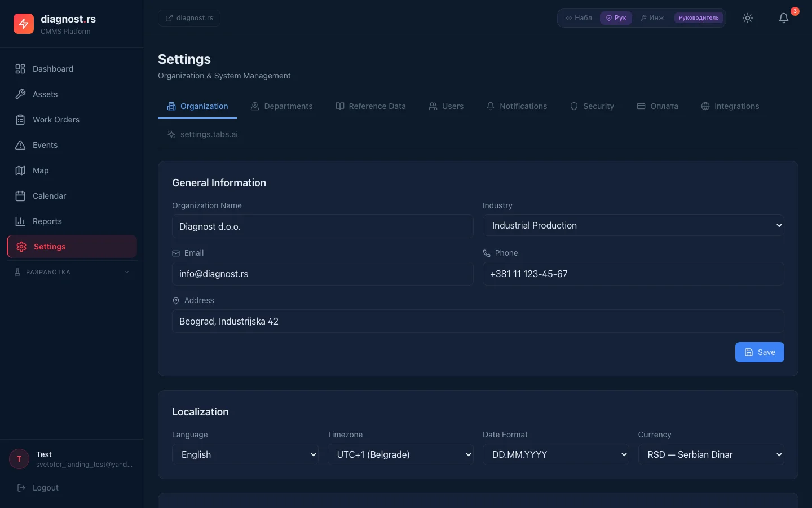Click the Localization section heading
812x508 pixels.
pyautogui.click(x=200, y=412)
